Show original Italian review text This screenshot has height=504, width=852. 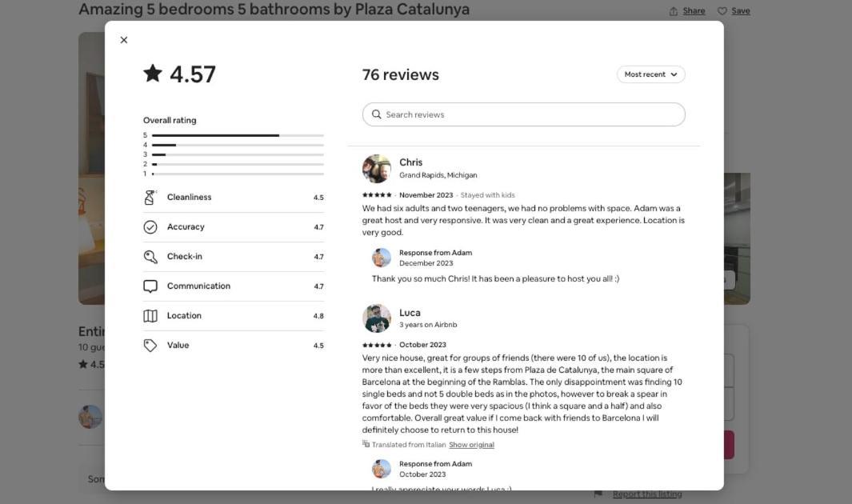pyautogui.click(x=471, y=445)
